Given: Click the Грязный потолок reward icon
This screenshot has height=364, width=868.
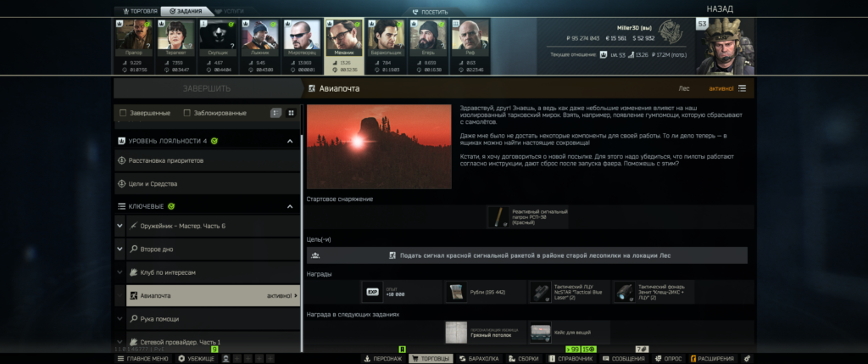Looking at the screenshot, I should coord(457,333).
